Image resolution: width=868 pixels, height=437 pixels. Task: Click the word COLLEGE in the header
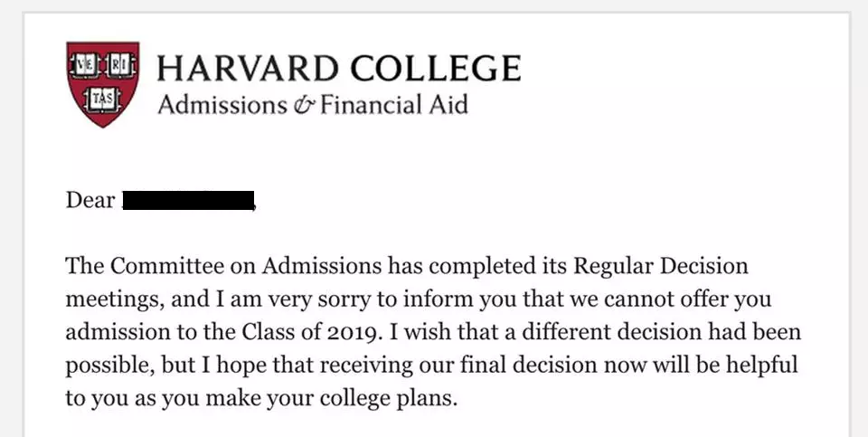pyautogui.click(x=436, y=68)
